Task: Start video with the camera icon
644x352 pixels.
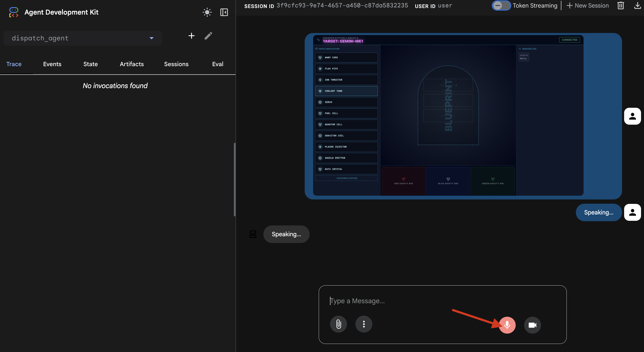Action: coord(532,325)
